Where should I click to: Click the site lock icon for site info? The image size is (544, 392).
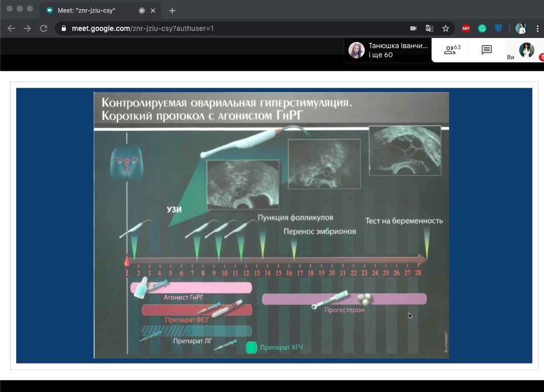[64, 28]
